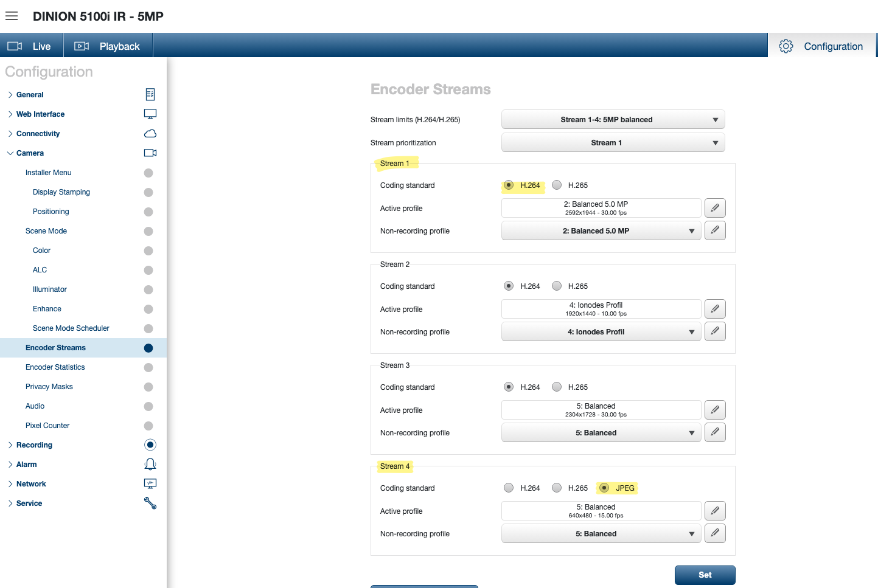Click the Alarm bell icon
The height and width of the screenshot is (588, 878).
coord(150,465)
